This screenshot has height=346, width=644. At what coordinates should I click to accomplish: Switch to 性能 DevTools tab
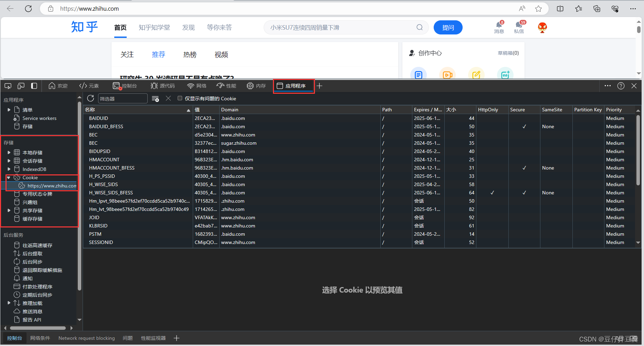pyautogui.click(x=226, y=86)
